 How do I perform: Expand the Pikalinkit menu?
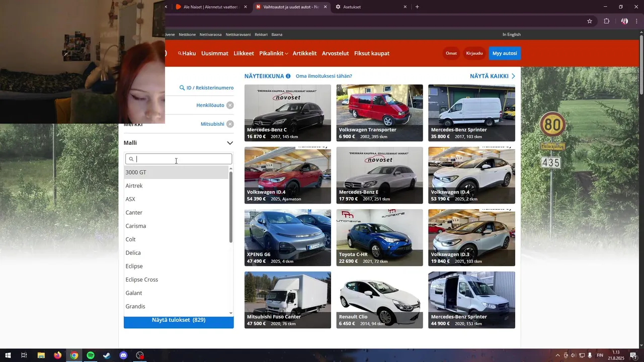click(273, 53)
